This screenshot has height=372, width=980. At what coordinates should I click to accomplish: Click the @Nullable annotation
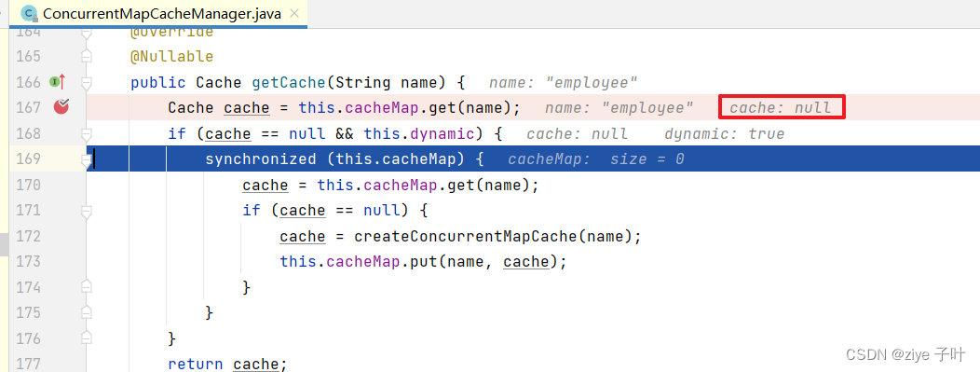pos(172,57)
